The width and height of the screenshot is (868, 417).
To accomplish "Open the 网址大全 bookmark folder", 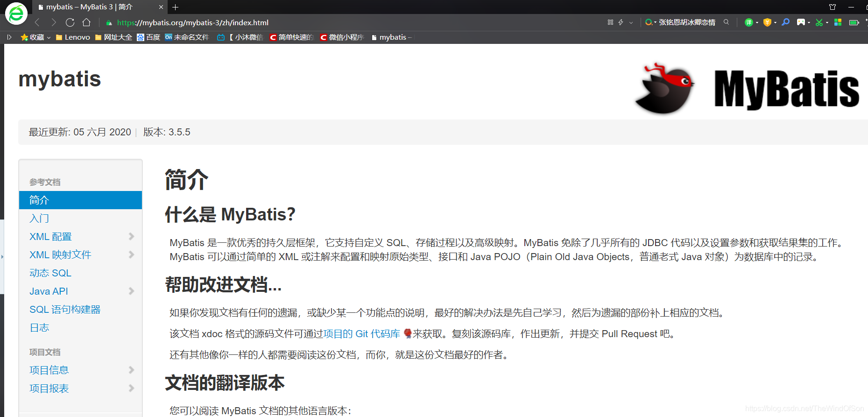I will click(x=113, y=37).
